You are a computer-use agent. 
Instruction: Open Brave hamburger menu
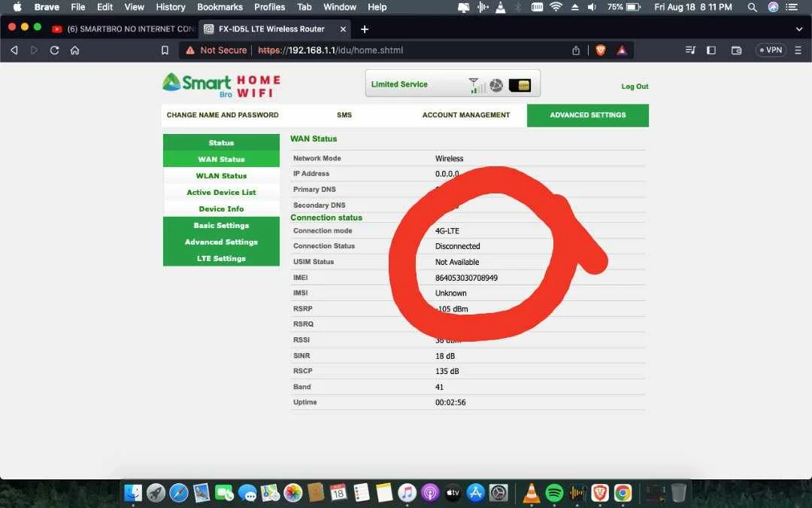pyautogui.click(x=798, y=50)
